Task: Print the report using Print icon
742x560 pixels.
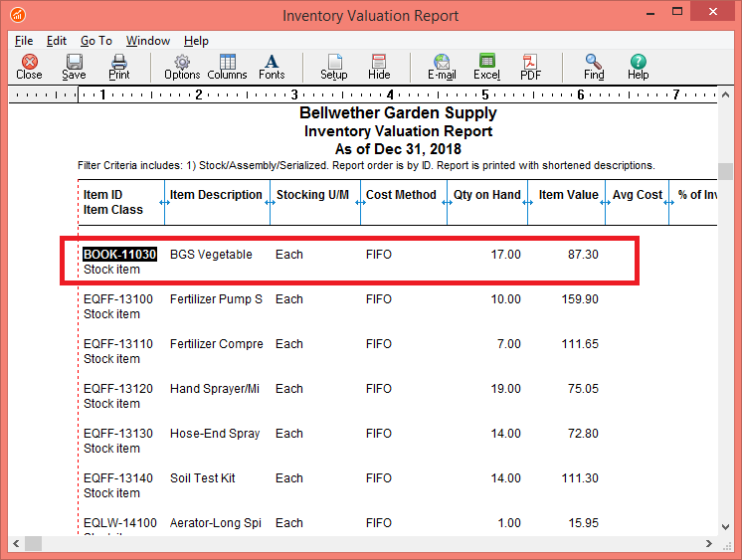Action: click(118, 67)
